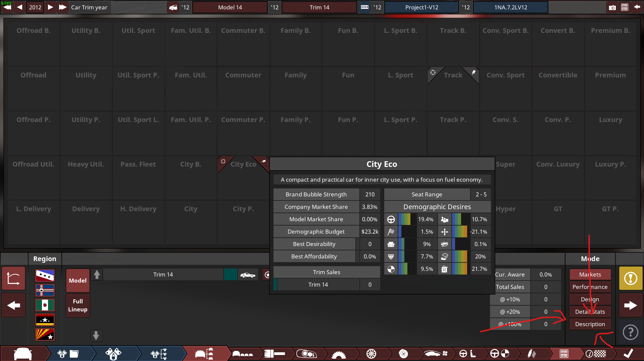644x361 pixels.
Task: Switch to Description mode
Action: [x=590, y=324]
